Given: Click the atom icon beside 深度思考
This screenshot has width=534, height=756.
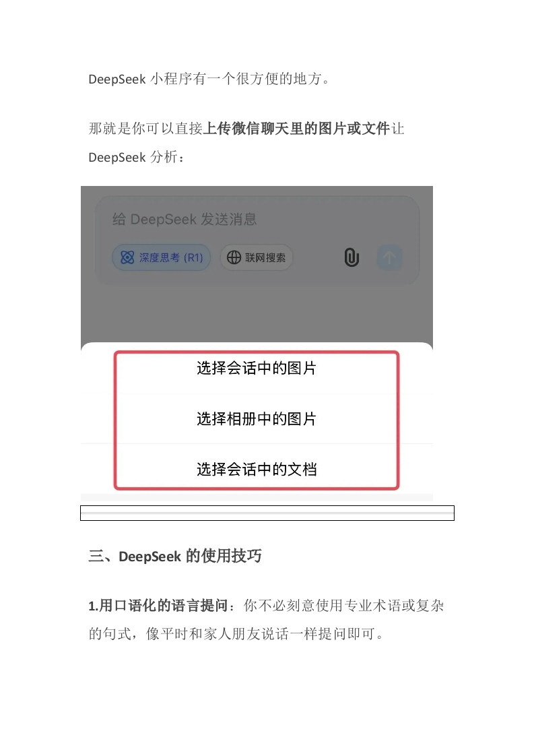Looking at the screenshot, I should pos(127,257).
